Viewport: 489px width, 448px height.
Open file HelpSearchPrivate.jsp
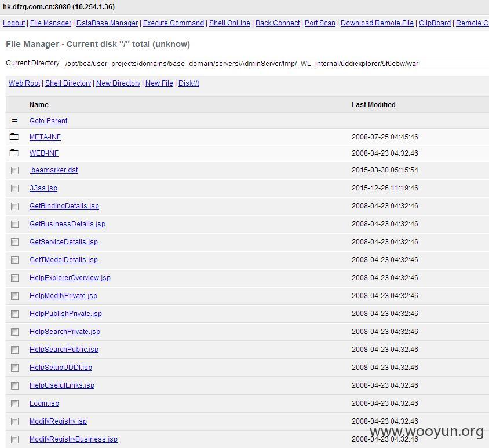(65, 332)
